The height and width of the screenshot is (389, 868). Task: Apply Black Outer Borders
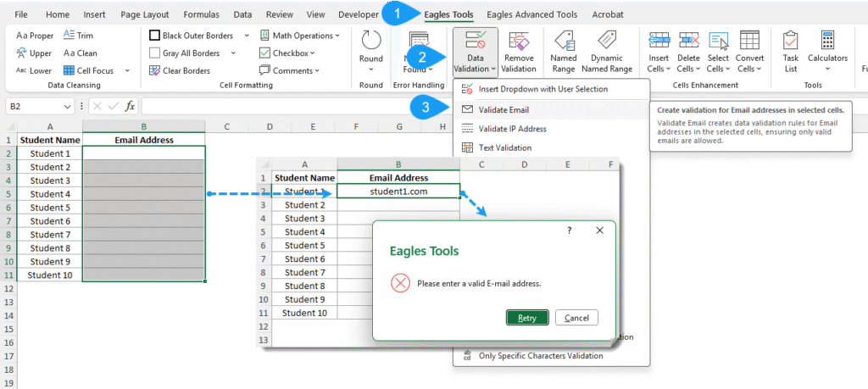192,36
